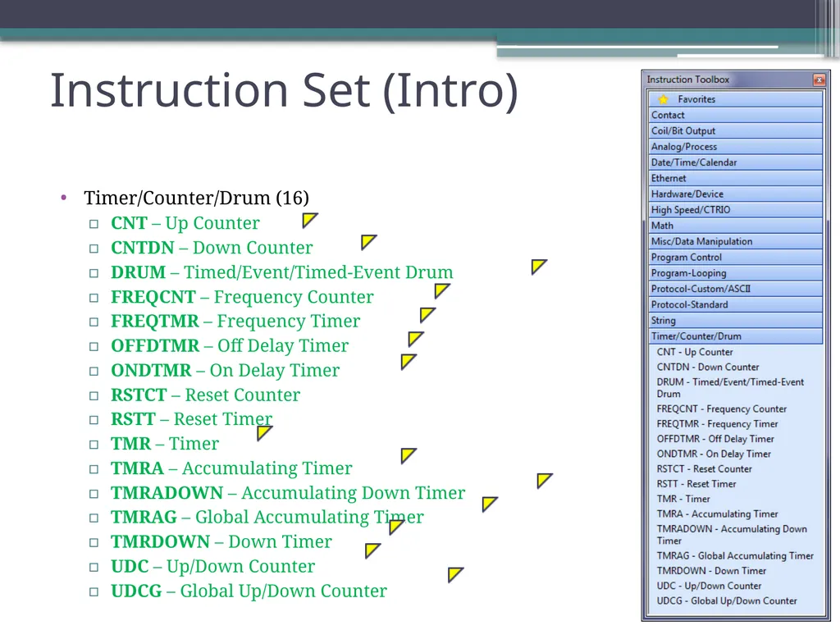Select CNT - Up Counter in toolbox
840x630 pixels.
(695, 352)
